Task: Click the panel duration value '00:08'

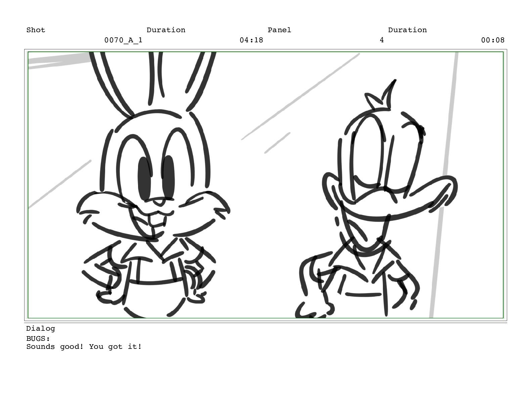Action: (493, 40)
